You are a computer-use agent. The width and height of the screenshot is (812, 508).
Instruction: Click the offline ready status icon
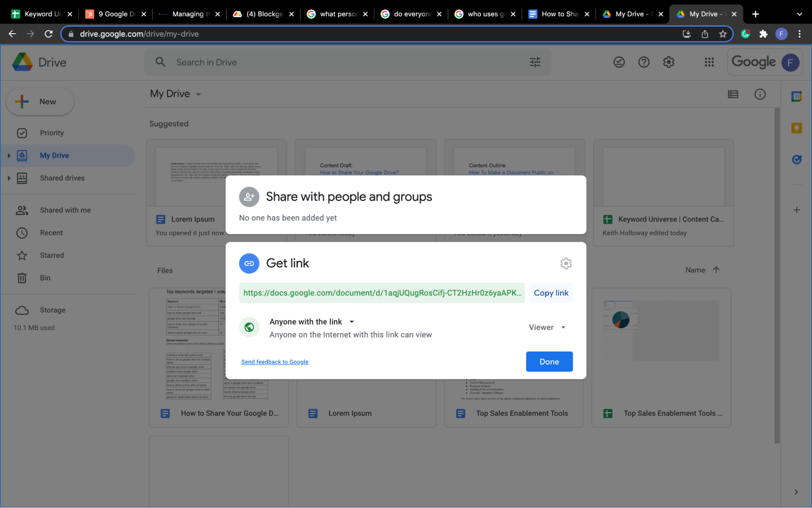pos(619,62)
